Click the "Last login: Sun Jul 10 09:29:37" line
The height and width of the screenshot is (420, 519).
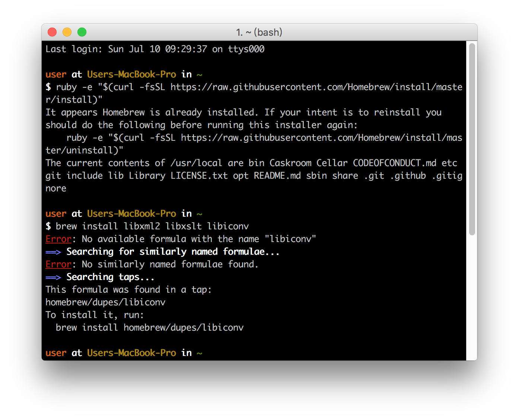click(155, 49)
